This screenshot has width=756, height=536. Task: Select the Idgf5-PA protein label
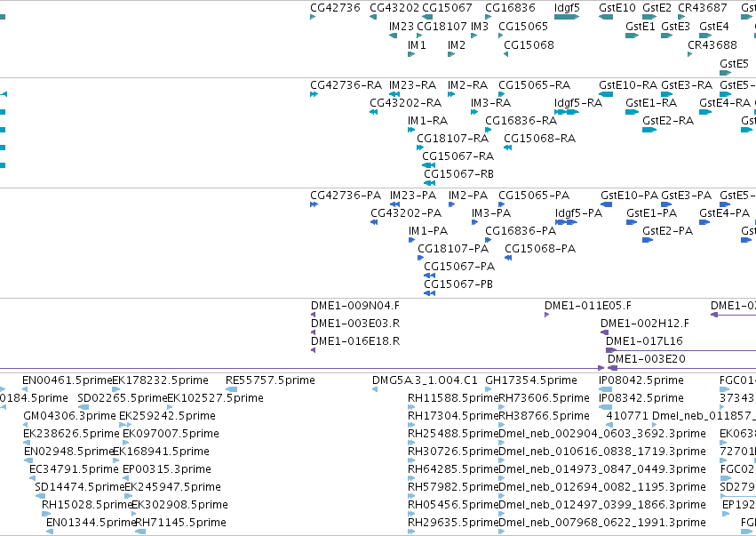[x=578, y=213]
